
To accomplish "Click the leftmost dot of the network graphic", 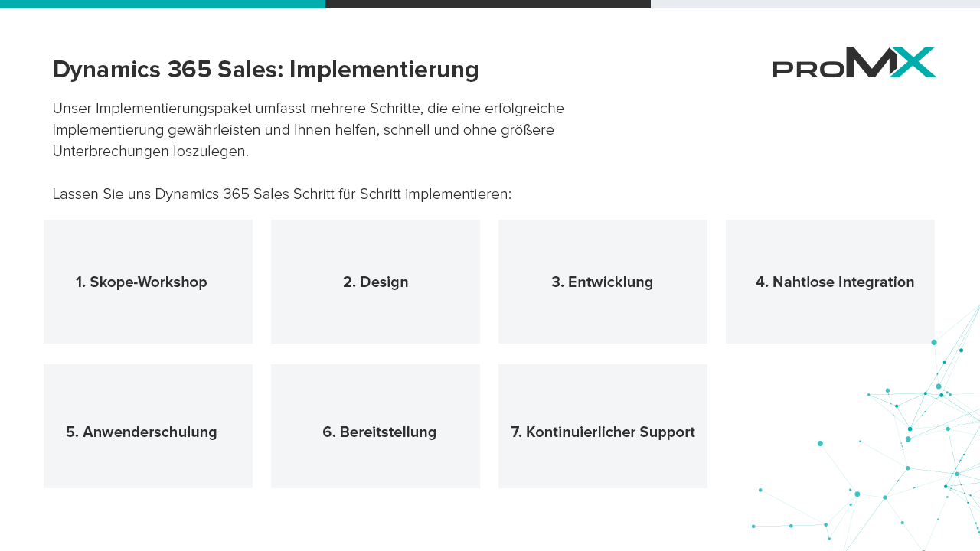I will pos(753,527).
